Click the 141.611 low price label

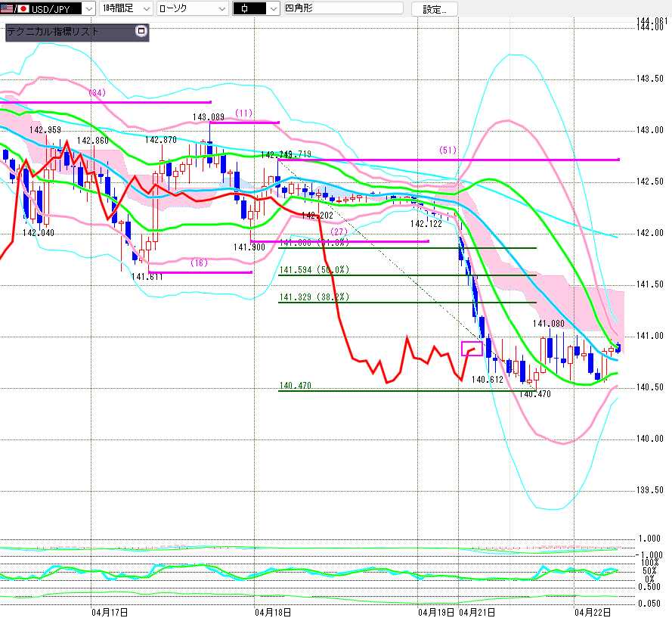[x=147, y=277]
